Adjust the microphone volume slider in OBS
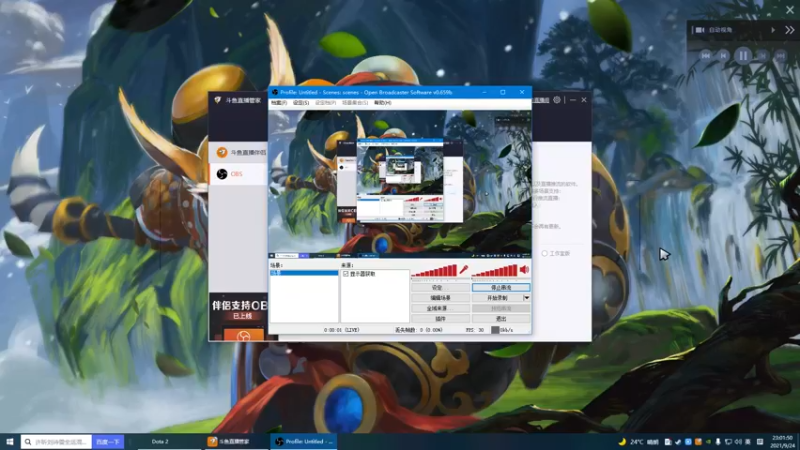The width and height of the screenshot is (800, 450). click(434, 271)
